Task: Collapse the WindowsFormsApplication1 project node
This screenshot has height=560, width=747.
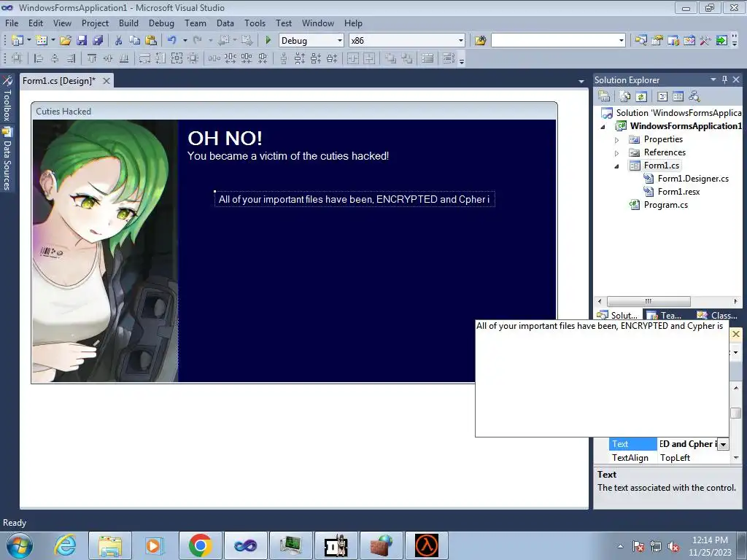Action: click(603, 127)
